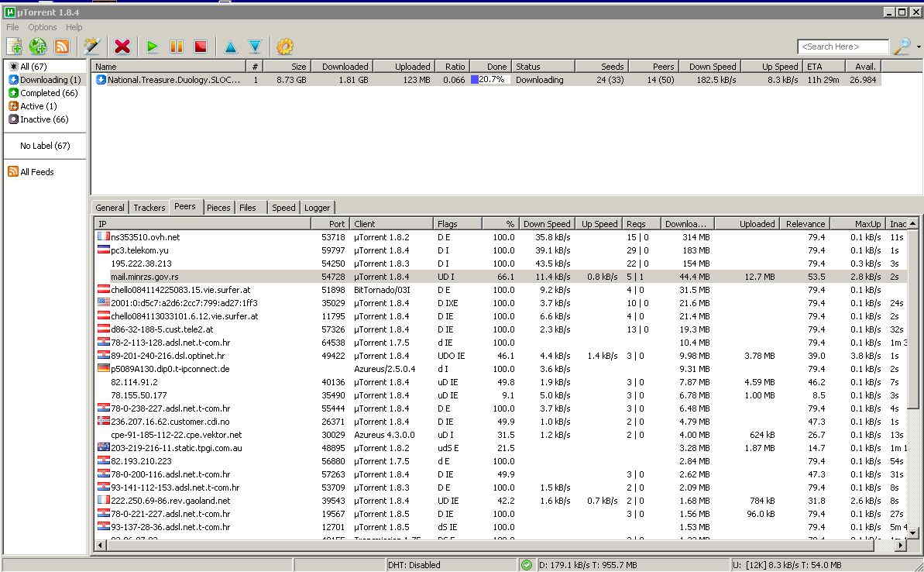This screenshot has width=924, height=572.
Task: Sort torrents by the Avail. column header
Action: click(x=863, y=67)
